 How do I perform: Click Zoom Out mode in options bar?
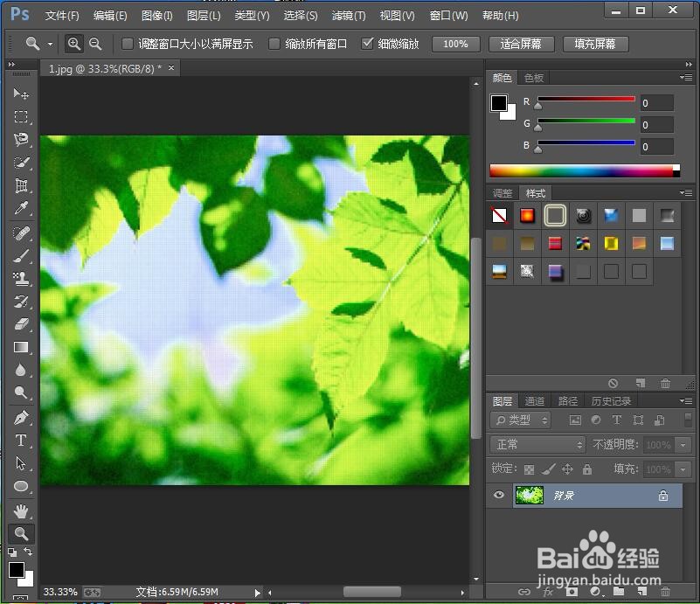(95, 44)
